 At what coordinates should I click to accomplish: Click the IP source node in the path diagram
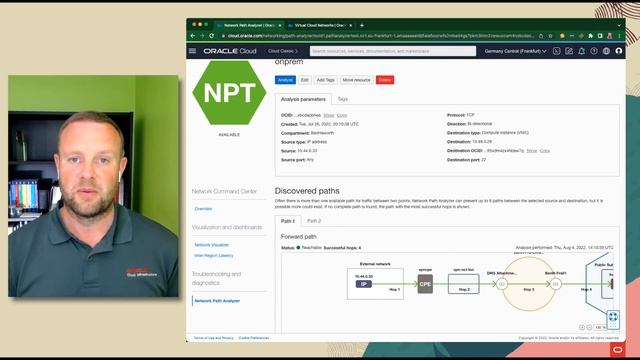pos(363,284)
